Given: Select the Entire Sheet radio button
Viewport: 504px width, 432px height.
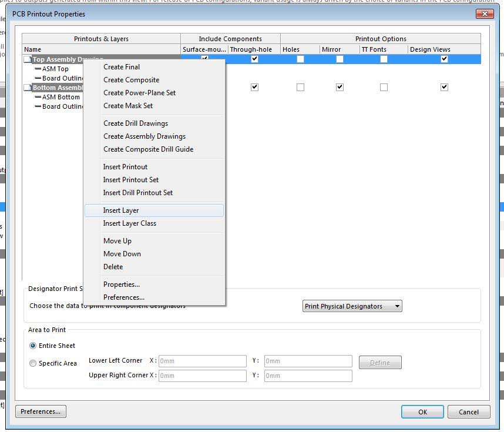Looking at the screenshot, I should pyautogui.click(x=33, y=346).
